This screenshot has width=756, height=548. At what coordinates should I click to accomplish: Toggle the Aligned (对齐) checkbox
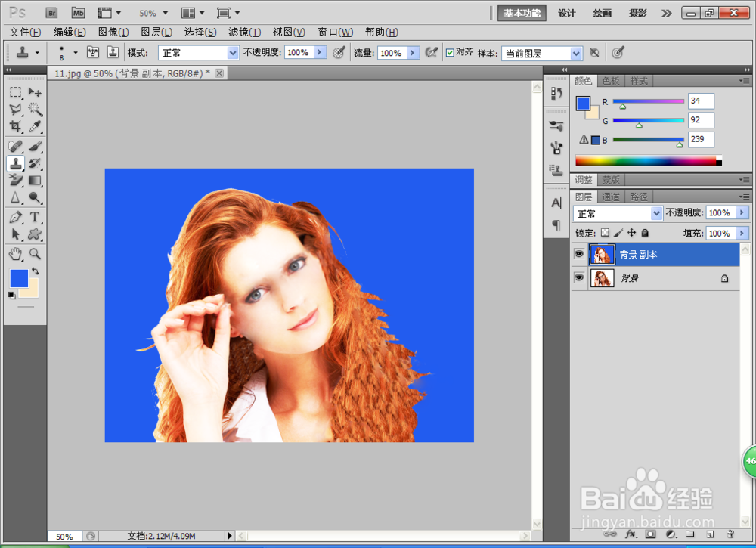click(450, 53)
